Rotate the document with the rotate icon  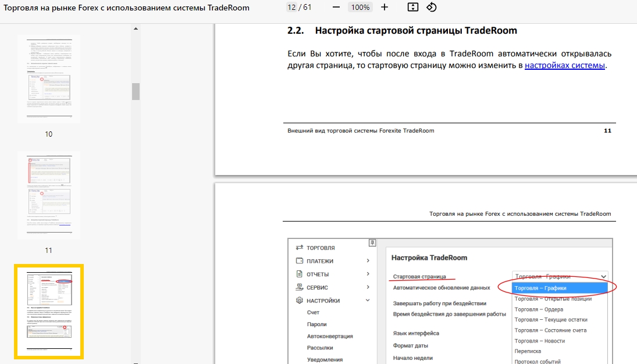[432, 8]
